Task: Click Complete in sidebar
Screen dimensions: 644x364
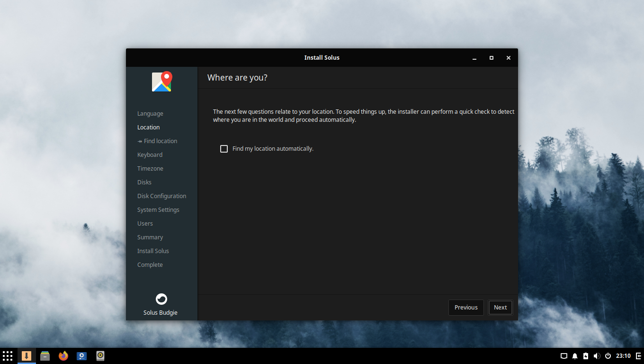Action: coord(150,265)
